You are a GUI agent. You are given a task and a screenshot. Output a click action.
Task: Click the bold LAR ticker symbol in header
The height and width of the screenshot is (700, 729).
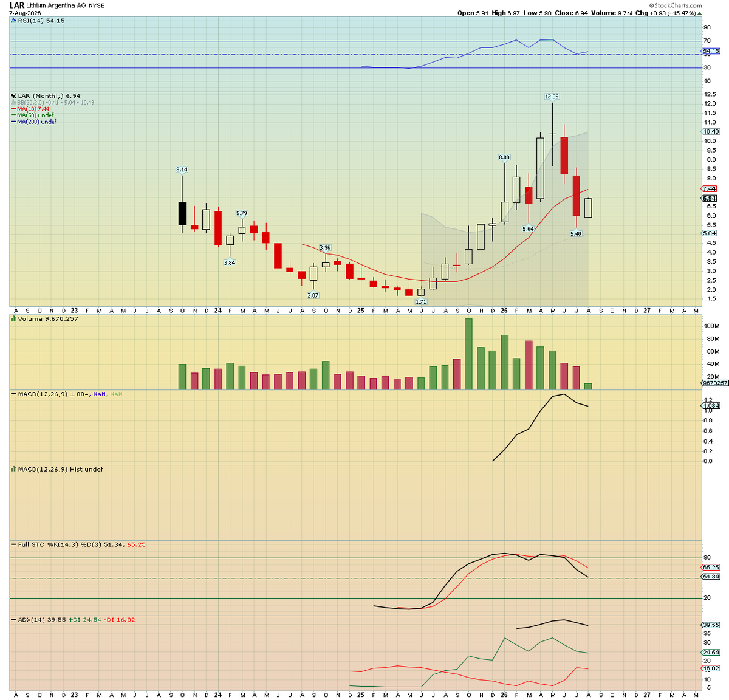(x=16, y=5)
